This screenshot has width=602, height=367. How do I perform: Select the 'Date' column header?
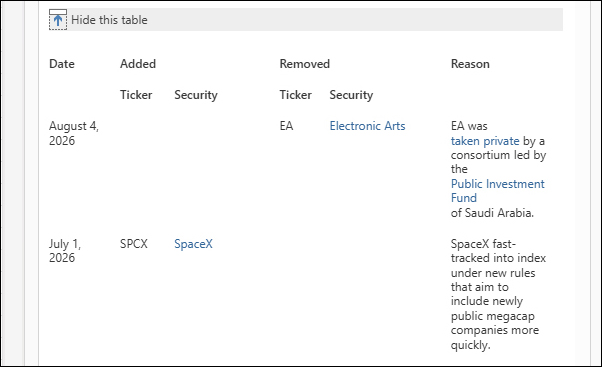pos(62,64)
